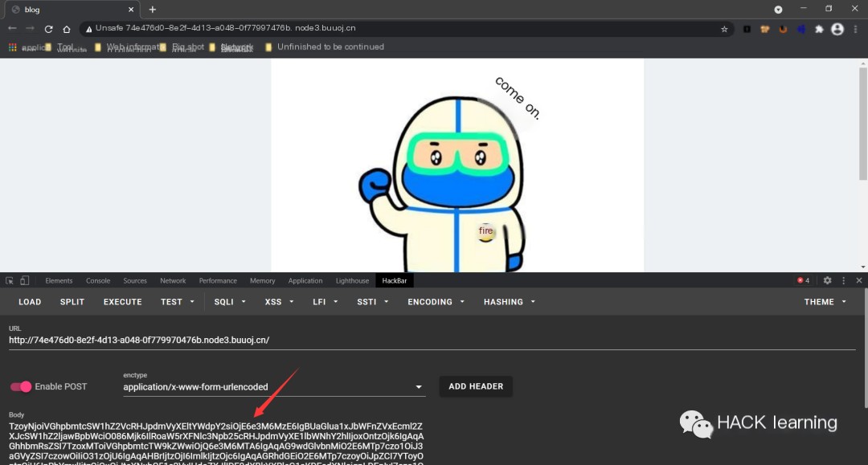Switch to the Console tab
This screenshot has height=465, width=868.
(x=98, y=280)
